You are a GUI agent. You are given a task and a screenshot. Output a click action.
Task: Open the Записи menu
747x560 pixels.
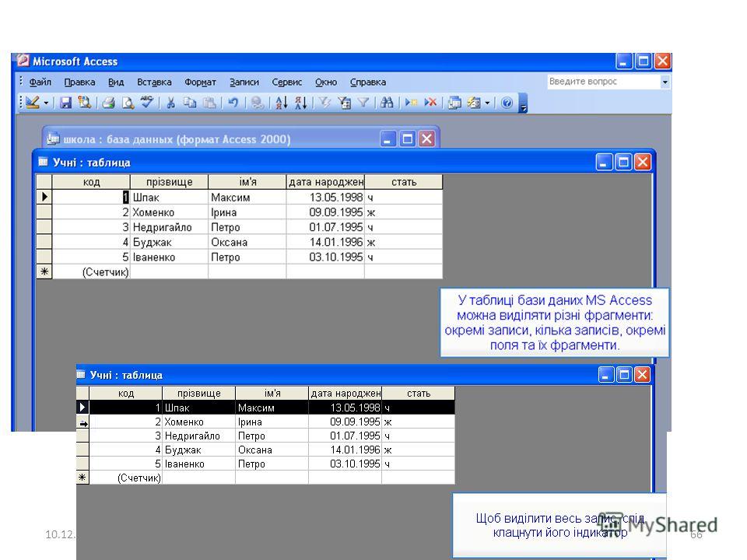(x=244, y=82)
